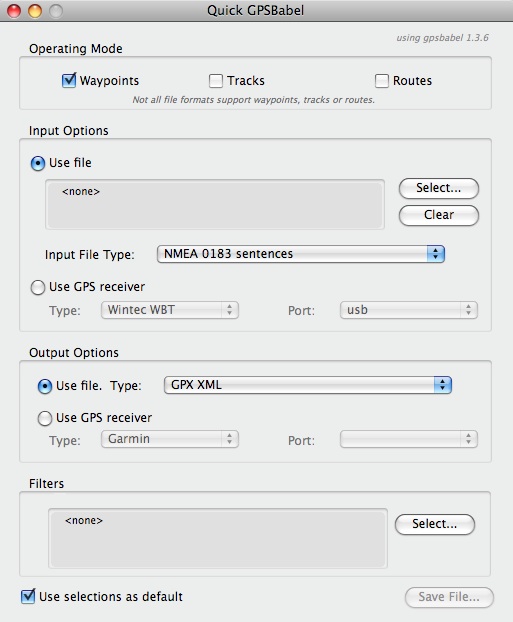This screenshot has width=513, height=622.
Task: Open the Wintec WBT receiver type dropdown
Action: [x=170, y=310]
